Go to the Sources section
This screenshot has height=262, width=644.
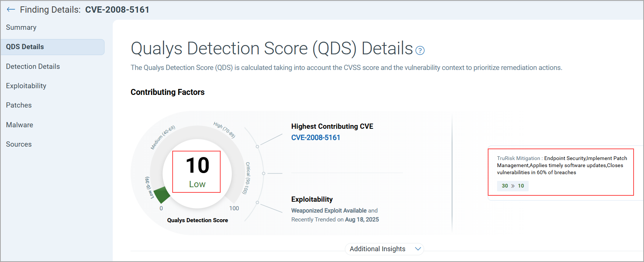click(x=19, y=144)
